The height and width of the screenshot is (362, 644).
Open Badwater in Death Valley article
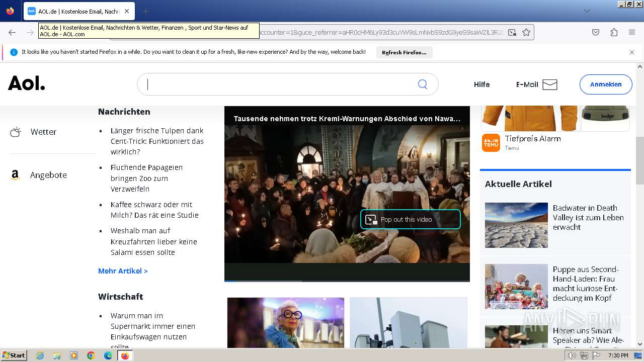tap(588, 217)
